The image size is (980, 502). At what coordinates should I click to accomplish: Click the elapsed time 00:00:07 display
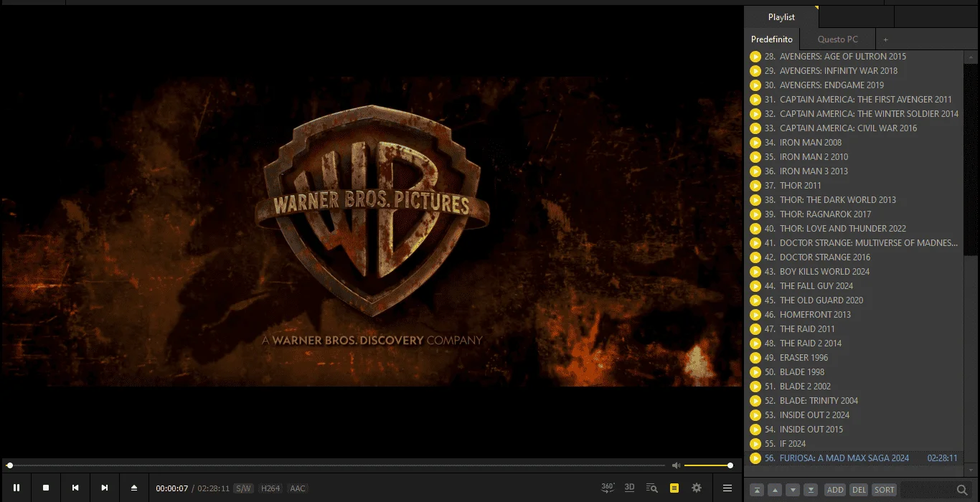pos(172,488)
